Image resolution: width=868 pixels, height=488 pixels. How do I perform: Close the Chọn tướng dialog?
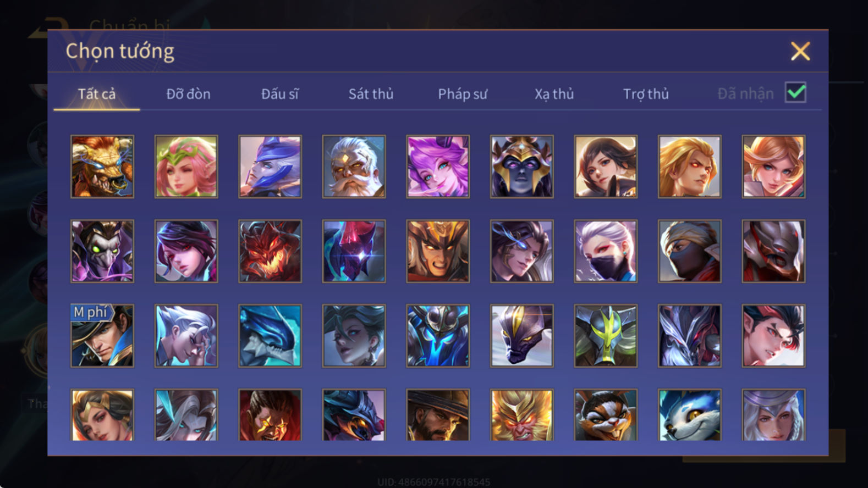point(800,51)
